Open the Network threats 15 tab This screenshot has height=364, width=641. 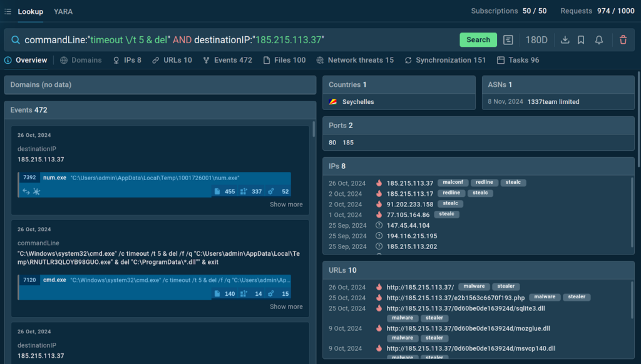pyautogui.click(x=355, y=60)
